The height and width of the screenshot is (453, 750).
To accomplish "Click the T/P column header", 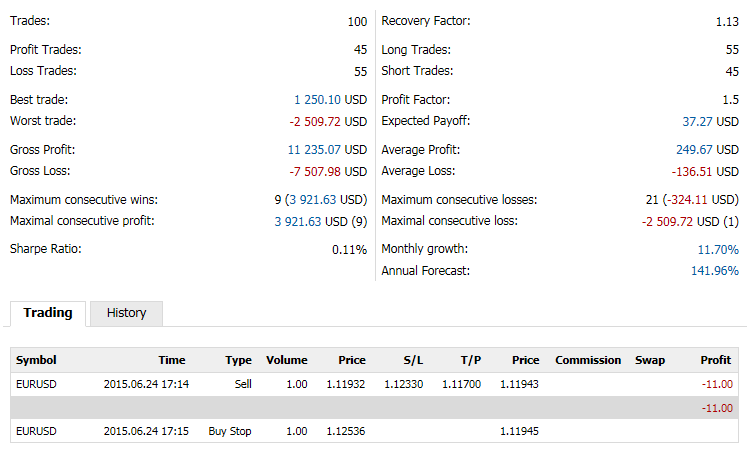I will point(471,360).
